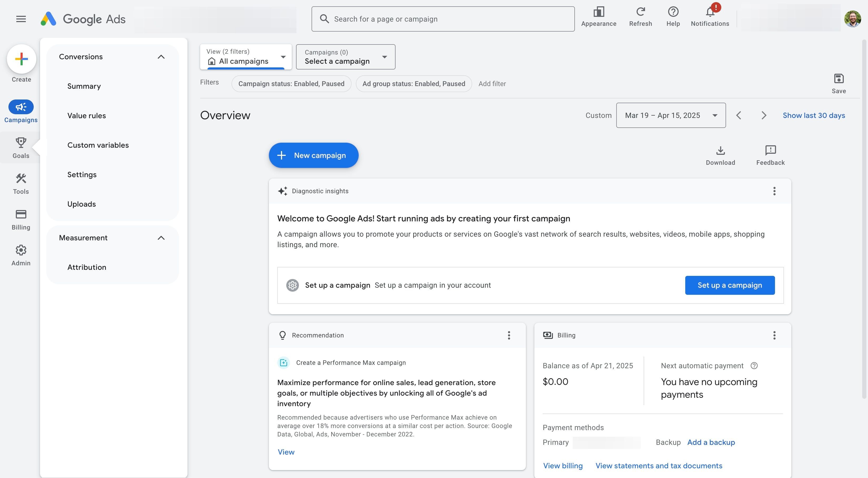Open Recommendation card options menu
868x478 pixels.
coord(509,335)
